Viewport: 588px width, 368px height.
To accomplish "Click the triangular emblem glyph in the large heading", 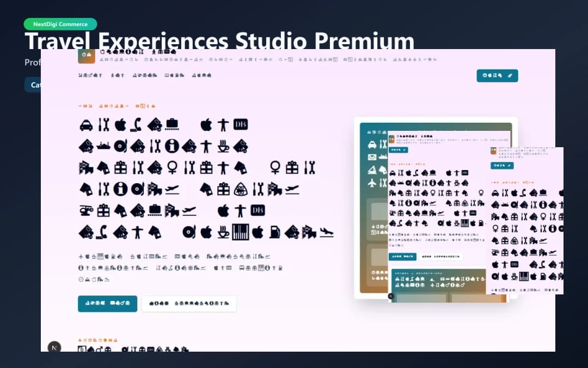I will pyautogui.click(x=241, y=190).
